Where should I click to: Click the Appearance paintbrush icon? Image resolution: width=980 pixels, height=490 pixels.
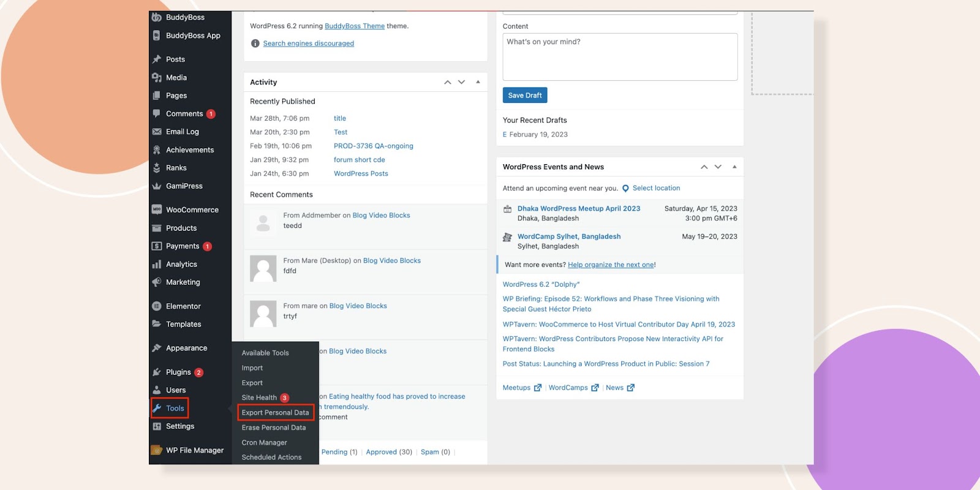point(157,348)
